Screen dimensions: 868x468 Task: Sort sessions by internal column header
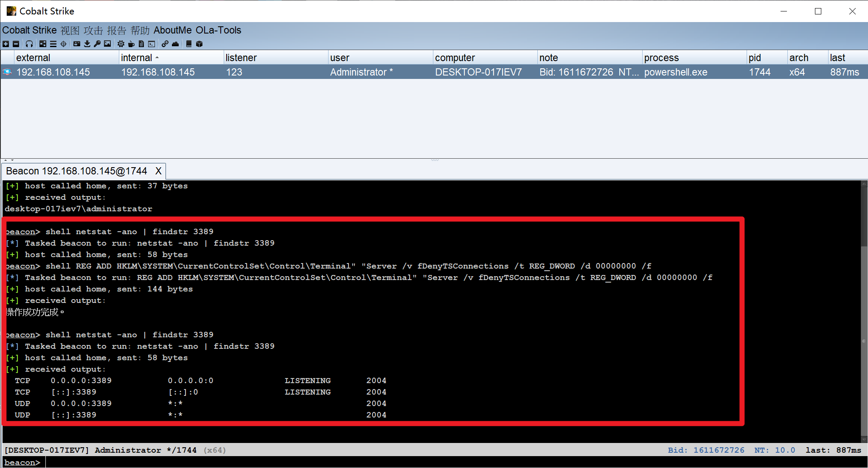coord(171,58)
